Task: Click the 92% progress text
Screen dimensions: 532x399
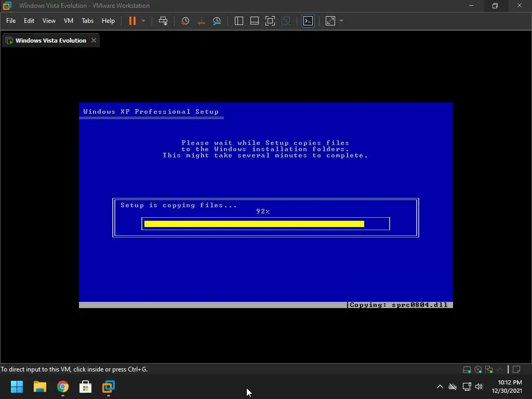Action: pos(263,211)
